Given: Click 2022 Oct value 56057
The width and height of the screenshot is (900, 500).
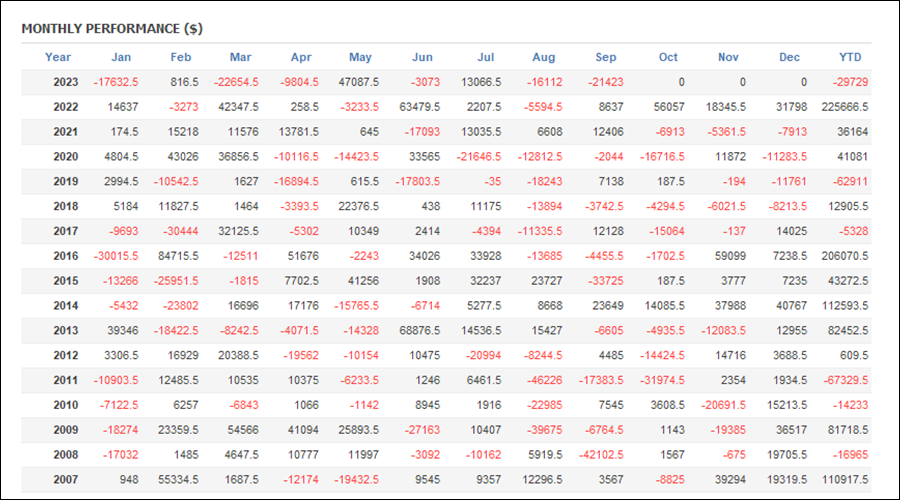Looking at the screenshot, I should [669, 107].
